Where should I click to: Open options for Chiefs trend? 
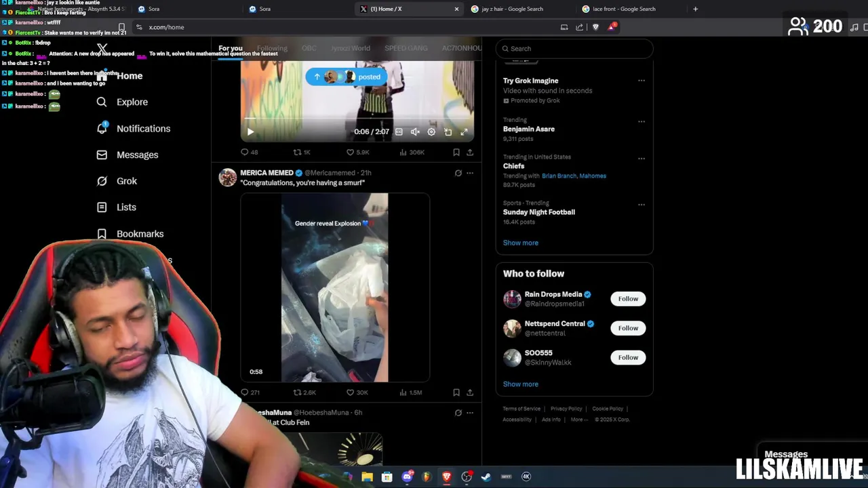(641, 159)
